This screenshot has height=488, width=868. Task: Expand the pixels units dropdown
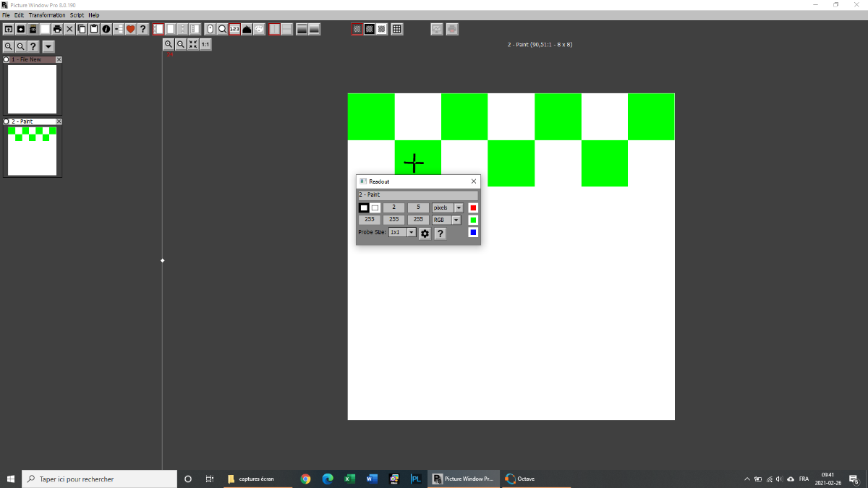[459, 207]
